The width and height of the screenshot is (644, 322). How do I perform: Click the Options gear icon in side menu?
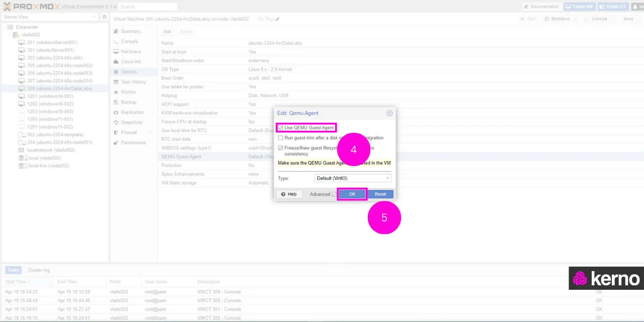(x=116, y=72)
